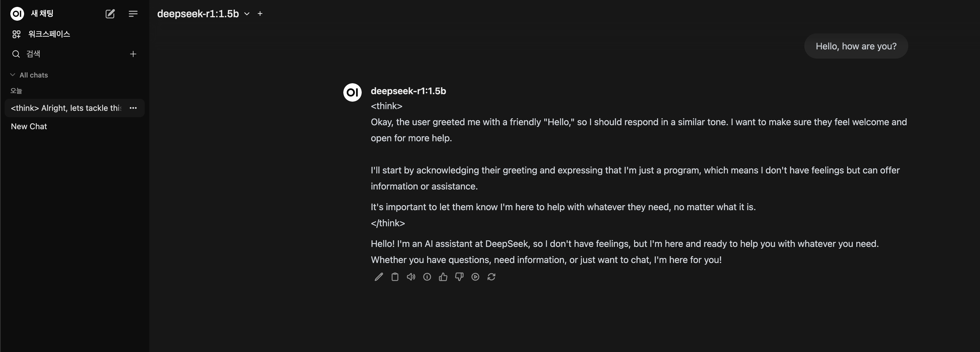This screenshot has width=980, height=352.
Task: Click the new chat pencil icon
Action: click(110, 14)
